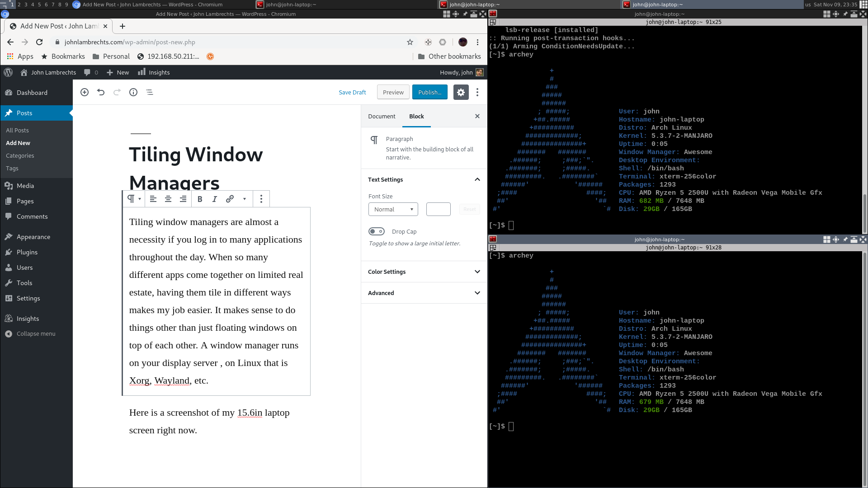Open Media in WordPress sidebar
The height and width of the screenshot is (488, 868).
tap(36, 186)
